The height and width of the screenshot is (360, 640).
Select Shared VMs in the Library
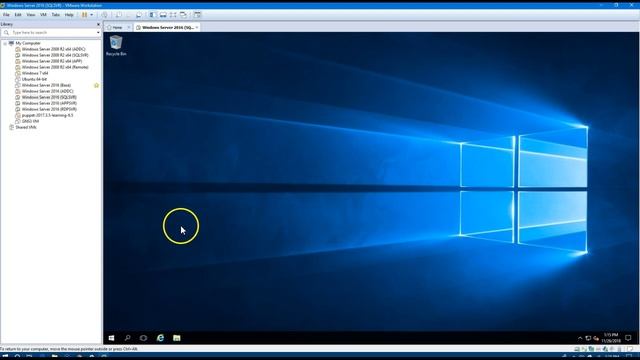coord(26,127)
